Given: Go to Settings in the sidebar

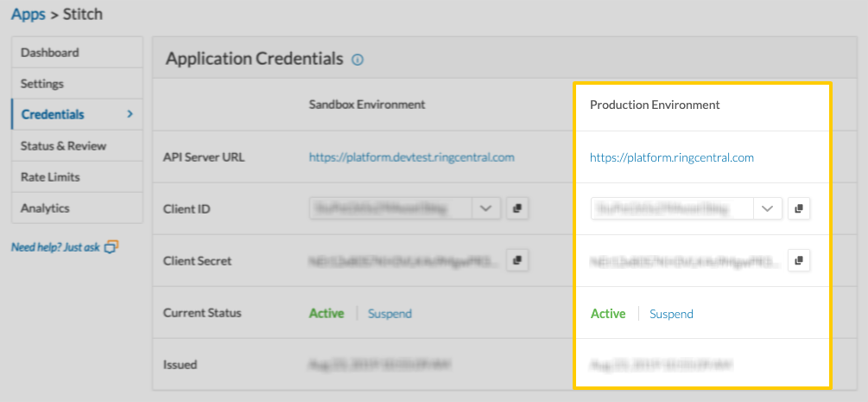Looking at the screenshot, I should (42, 84).
